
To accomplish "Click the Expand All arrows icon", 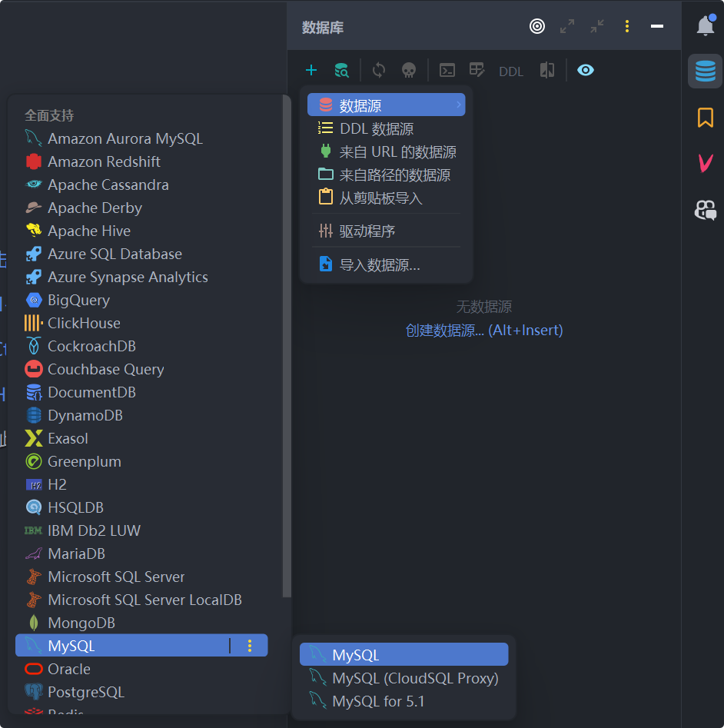I will (x=567, y=26).
